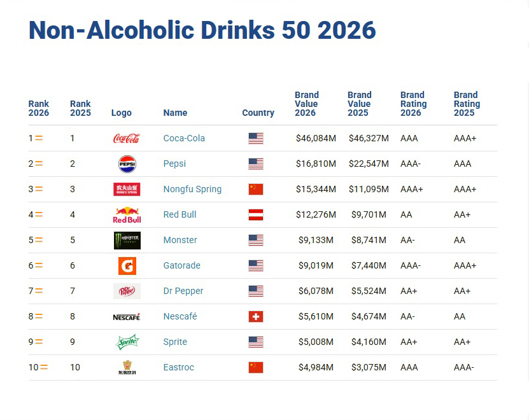Image resolution: width=529 pixels, height=420 pixels.
Task: Click the Monster Energy logo
Action: click(127, 240)
